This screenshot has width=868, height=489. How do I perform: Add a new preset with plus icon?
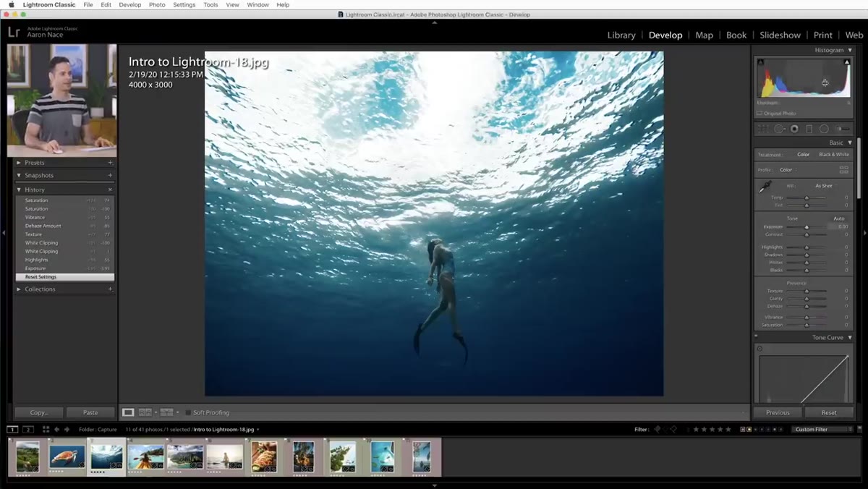(110, 163)
